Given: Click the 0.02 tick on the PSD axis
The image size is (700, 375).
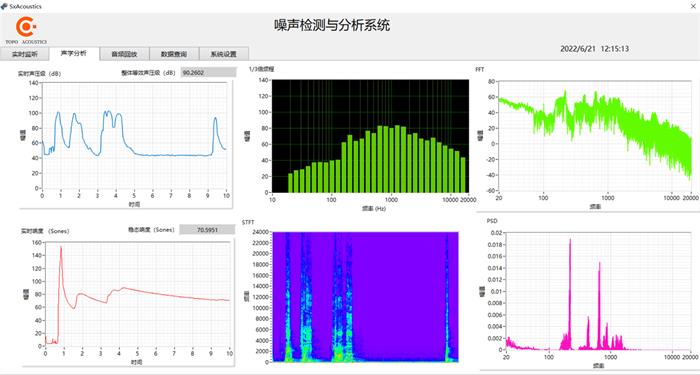Looking at the screenshot, I should [498, 233].
